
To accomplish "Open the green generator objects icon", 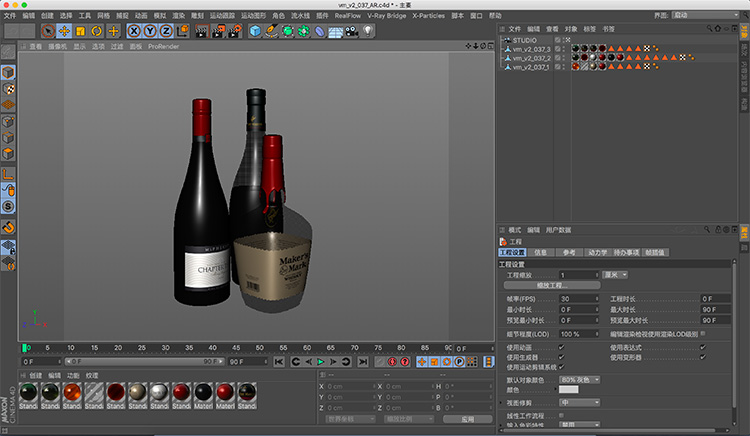I will pos(288,31).
